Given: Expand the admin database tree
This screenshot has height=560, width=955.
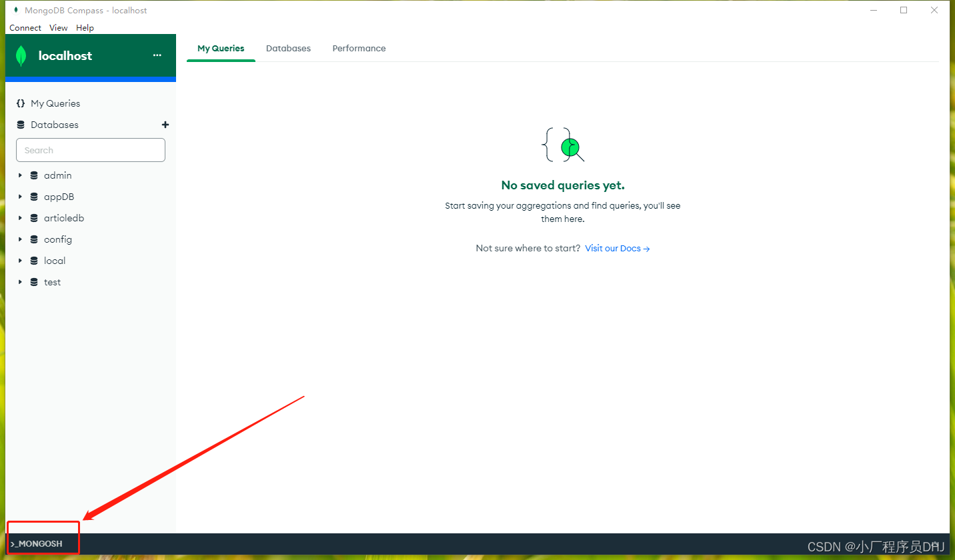Looking at the screenshot, I should pyautogui.click(x=20, y=175).
